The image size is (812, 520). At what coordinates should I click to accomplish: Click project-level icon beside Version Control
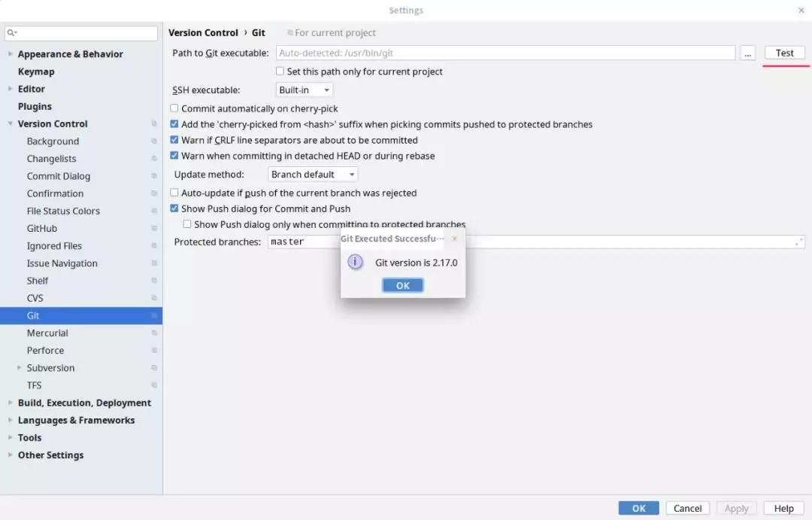tap(153, 124)
